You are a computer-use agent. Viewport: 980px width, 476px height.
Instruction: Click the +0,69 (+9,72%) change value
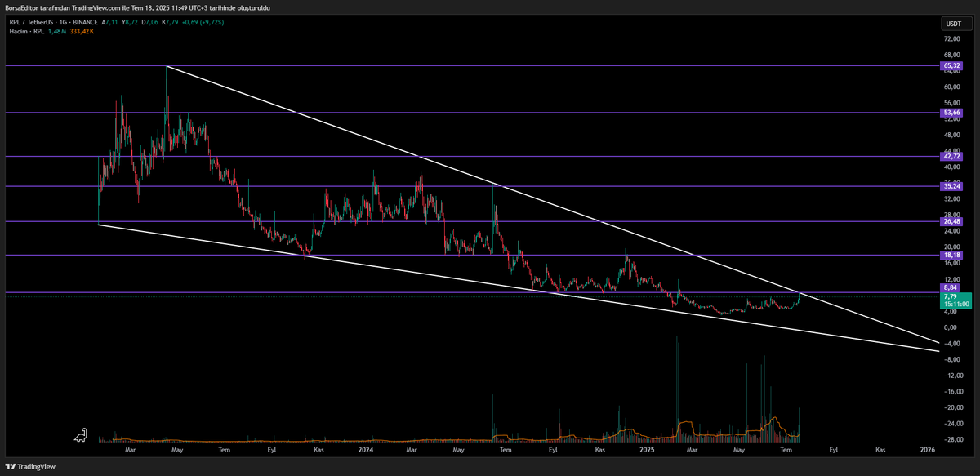tap(203, 22)
